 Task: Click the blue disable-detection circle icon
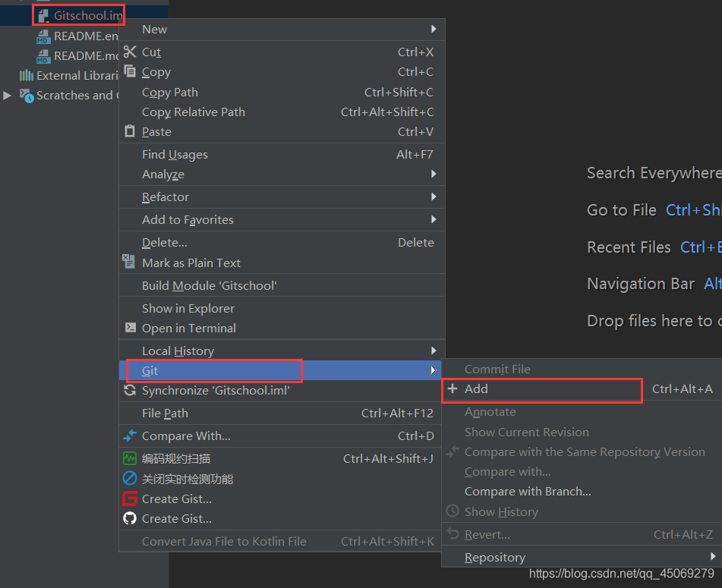tap(130, 479)
